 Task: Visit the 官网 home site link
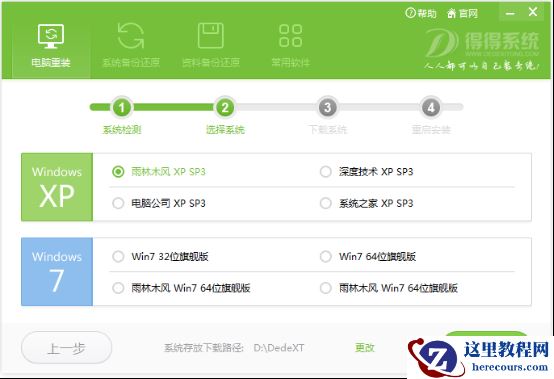click(462, 13)
